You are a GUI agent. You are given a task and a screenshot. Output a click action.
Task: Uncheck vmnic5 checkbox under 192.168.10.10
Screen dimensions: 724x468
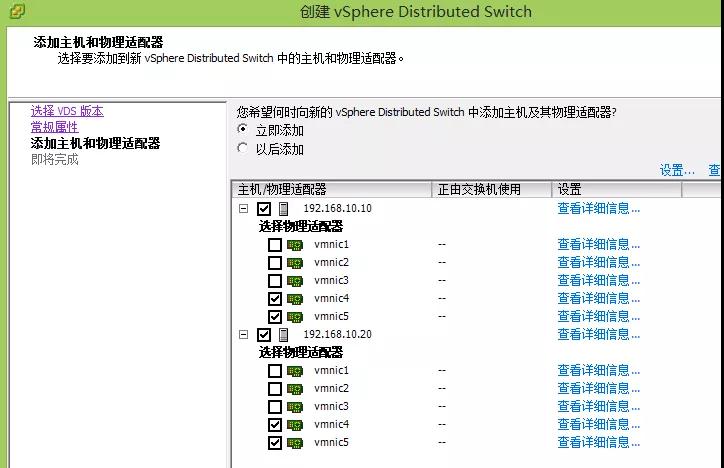[275, 317]
